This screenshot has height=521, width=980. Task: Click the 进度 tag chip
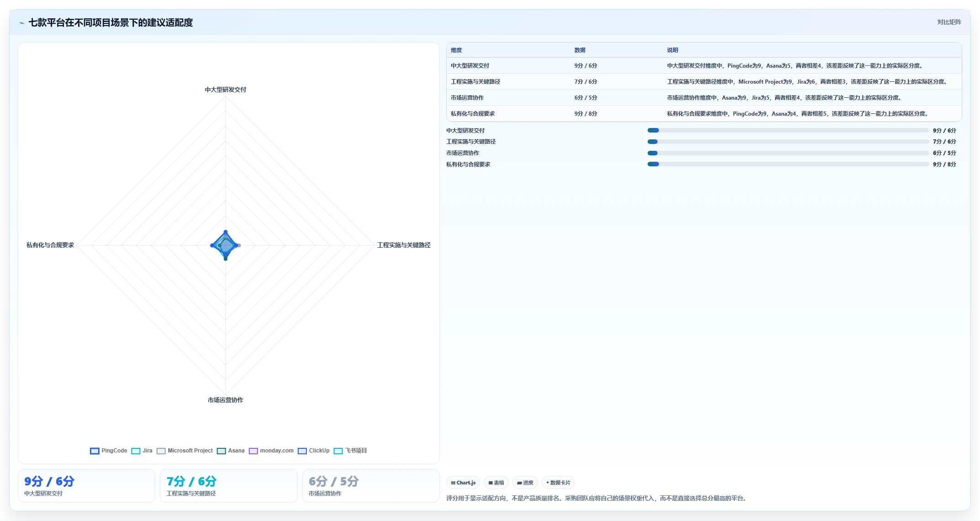click(525, 483)
